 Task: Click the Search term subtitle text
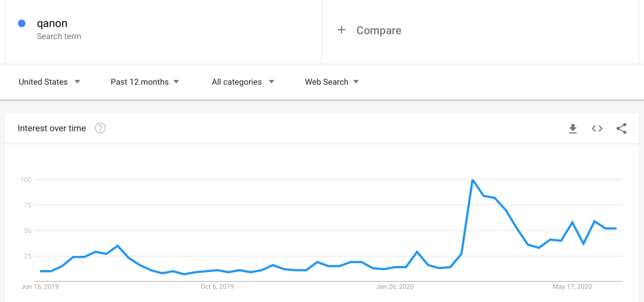point(59,36)
